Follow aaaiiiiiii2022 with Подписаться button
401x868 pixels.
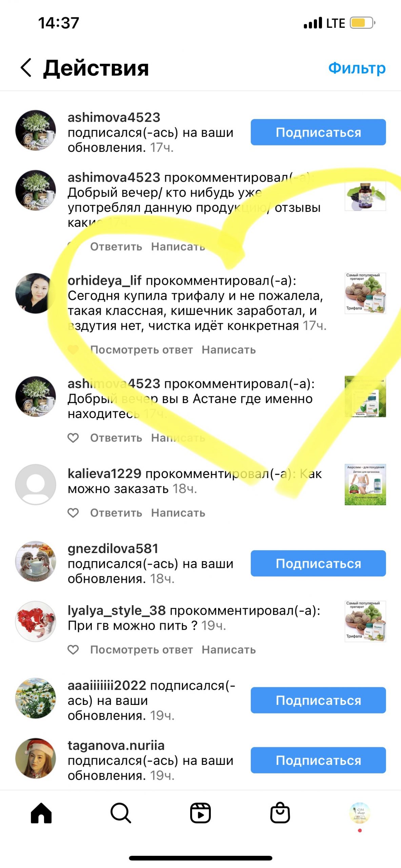click(x=318, y=700)
